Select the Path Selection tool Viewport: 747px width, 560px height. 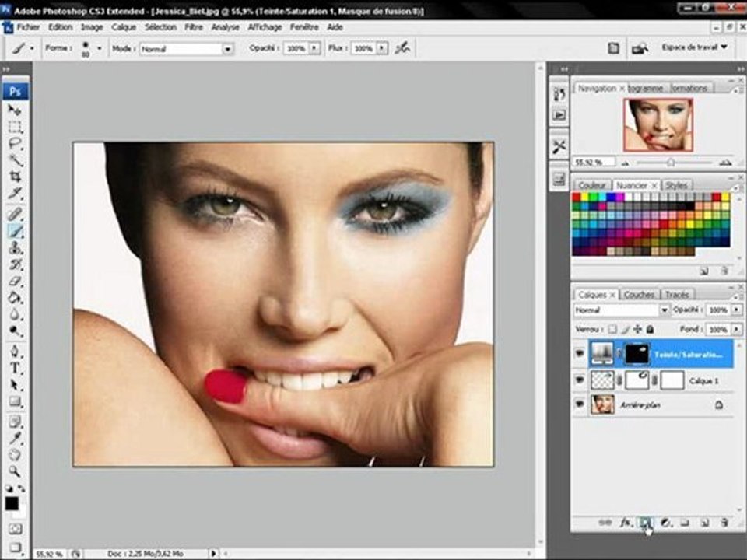(x=15, y=385)
